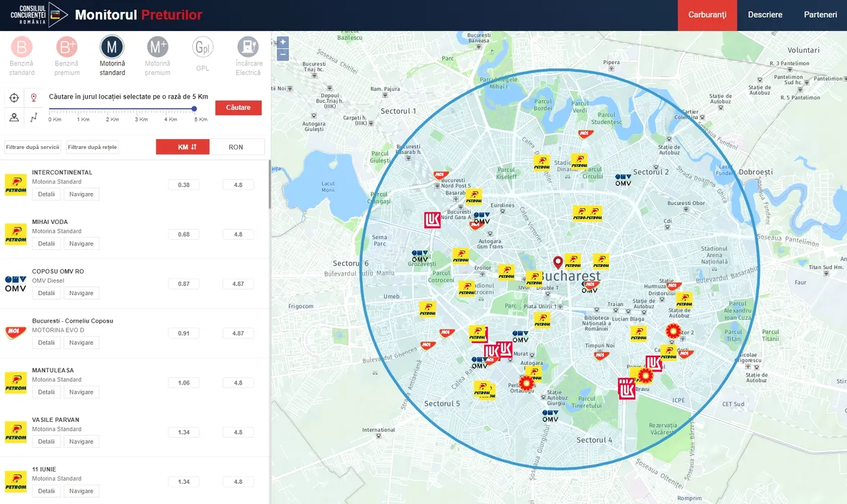Sort results by RON price

point(237,147)
